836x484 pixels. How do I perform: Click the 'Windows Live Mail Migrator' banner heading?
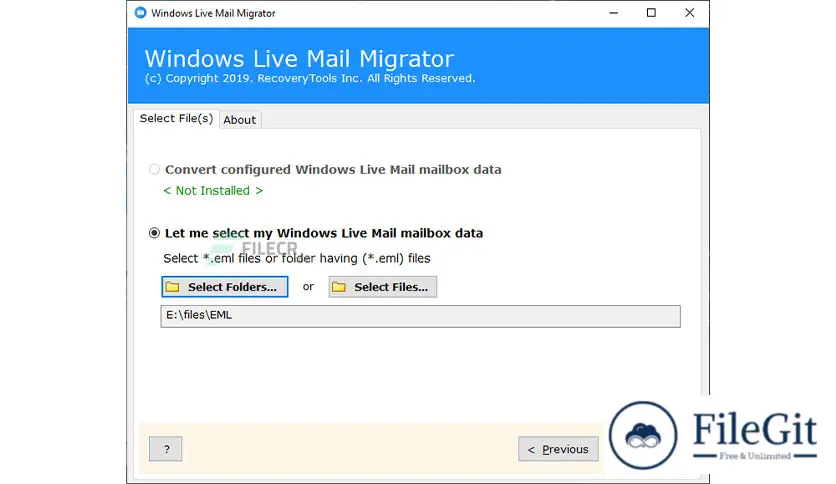[299, 58]
